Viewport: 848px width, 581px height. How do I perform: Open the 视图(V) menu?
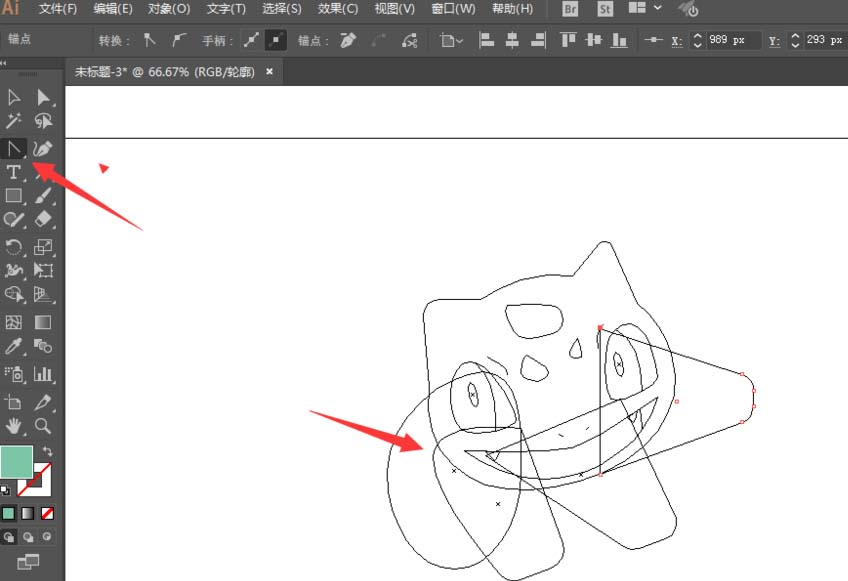pos(394,9)
